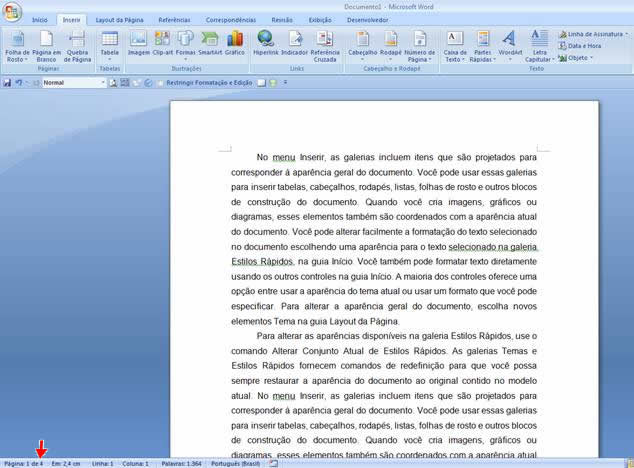The width and height of the screenshot is (634, 468).
Task: Open the Letra Capitular menu
Action: click(539, 47)
